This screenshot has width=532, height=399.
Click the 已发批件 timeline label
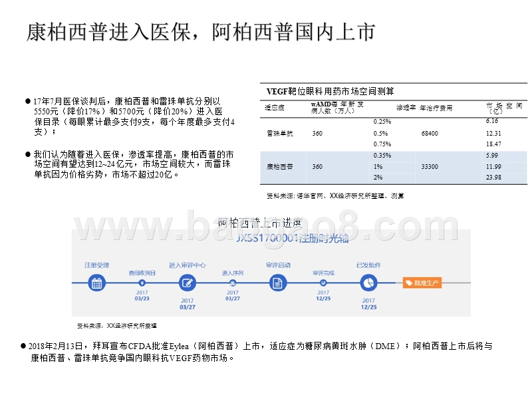368,265
